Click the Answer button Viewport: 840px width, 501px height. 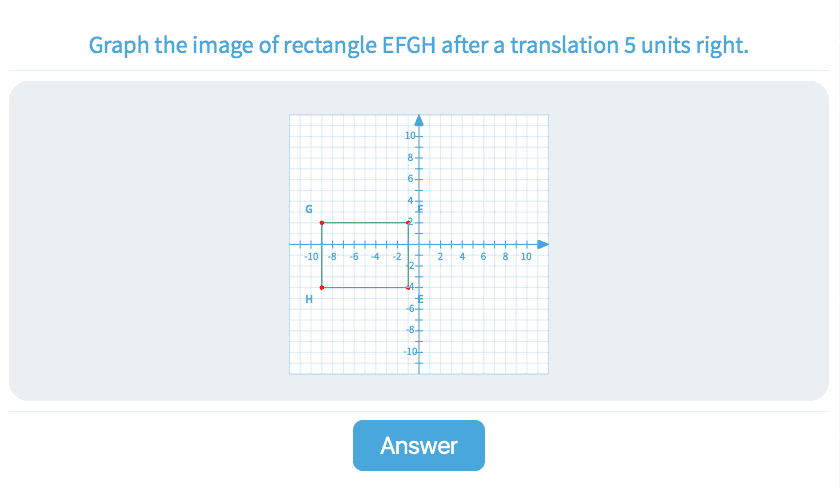coord(418,446)
